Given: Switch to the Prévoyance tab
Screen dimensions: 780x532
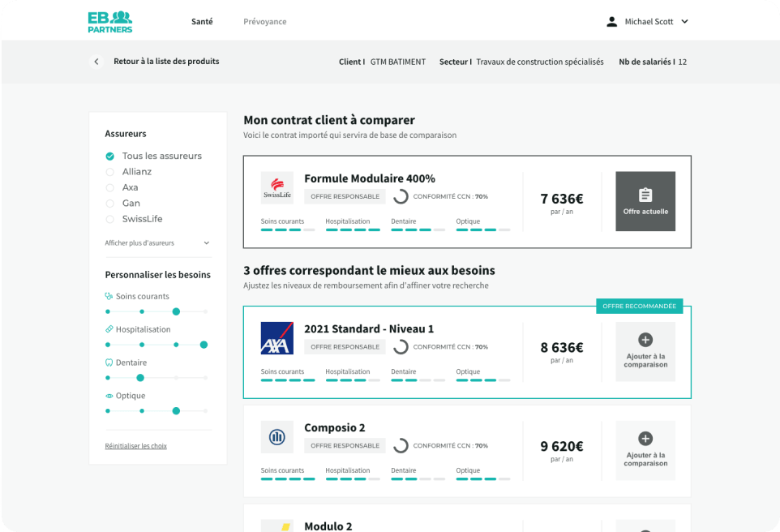Looking at the screenshot, I should pos(264,21).
